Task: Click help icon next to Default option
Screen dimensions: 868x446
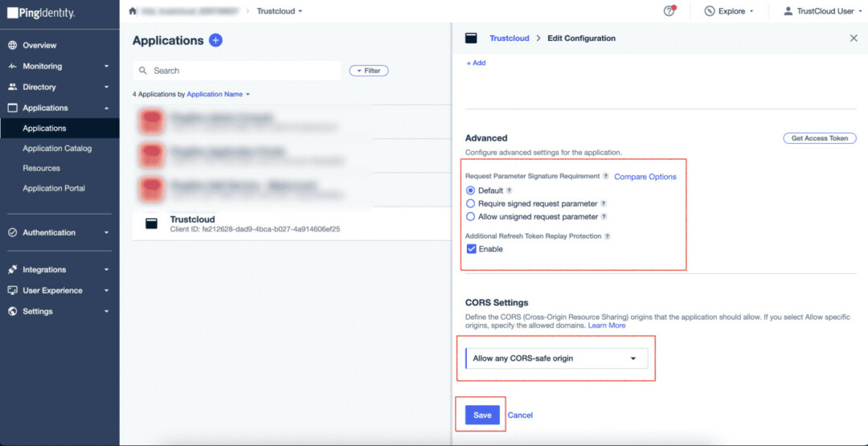Action: tap(510, 190)
